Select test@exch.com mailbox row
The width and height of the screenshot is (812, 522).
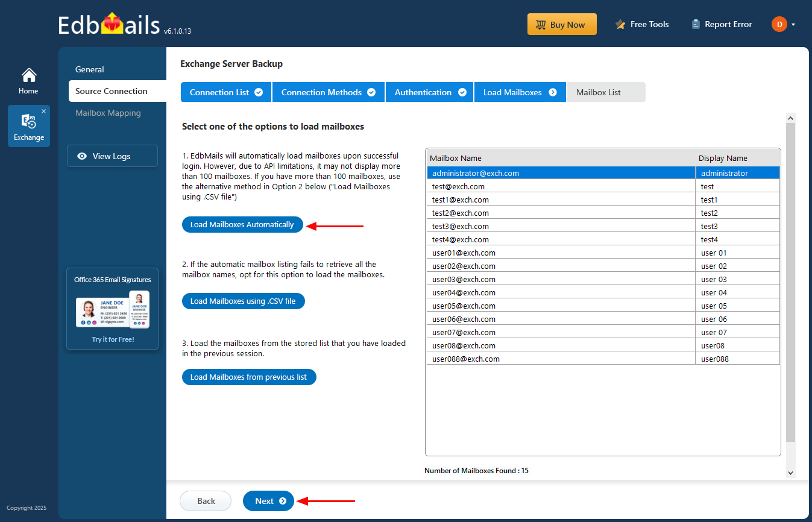(x=603, y=186)
